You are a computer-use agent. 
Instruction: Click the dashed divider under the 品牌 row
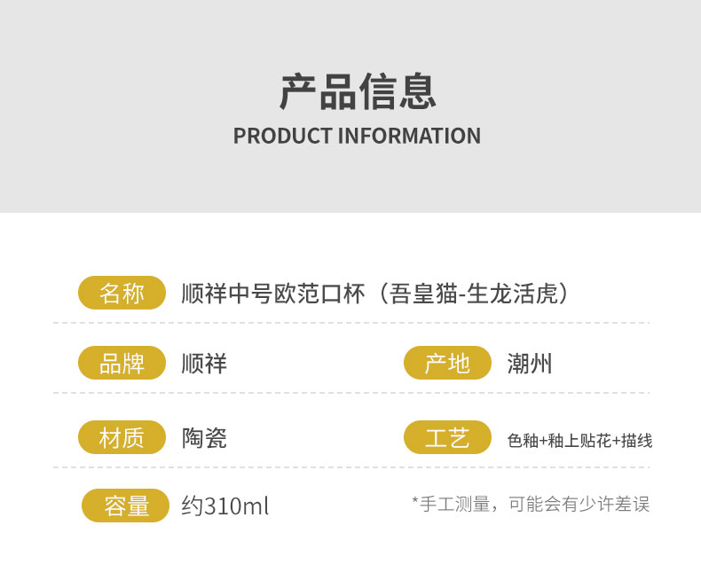point(350,392)
